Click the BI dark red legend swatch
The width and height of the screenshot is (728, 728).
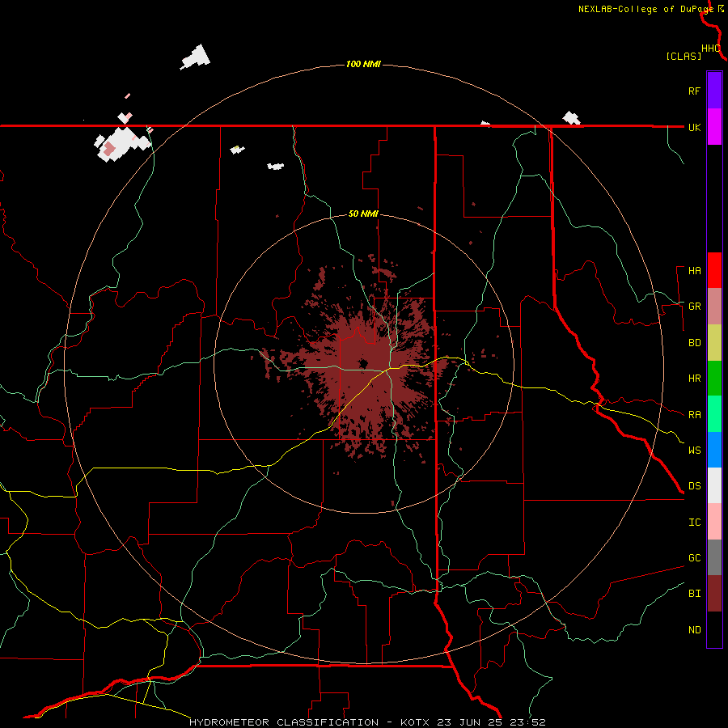point(714,594)
